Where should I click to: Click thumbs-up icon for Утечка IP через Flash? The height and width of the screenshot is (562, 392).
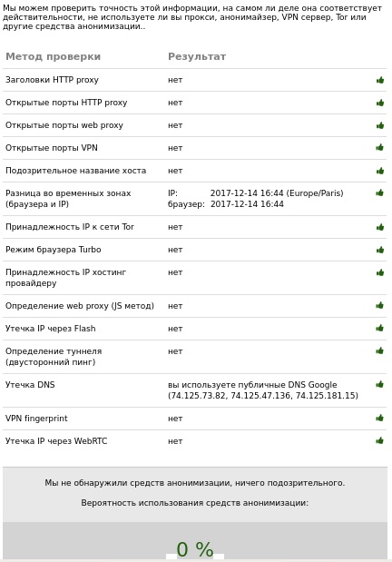point(380,328)
